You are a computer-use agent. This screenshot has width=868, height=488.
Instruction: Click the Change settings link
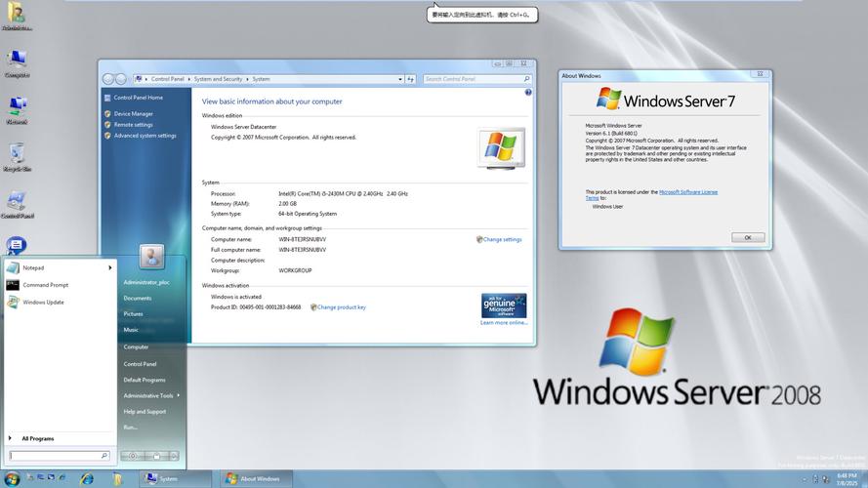[502, 239]
